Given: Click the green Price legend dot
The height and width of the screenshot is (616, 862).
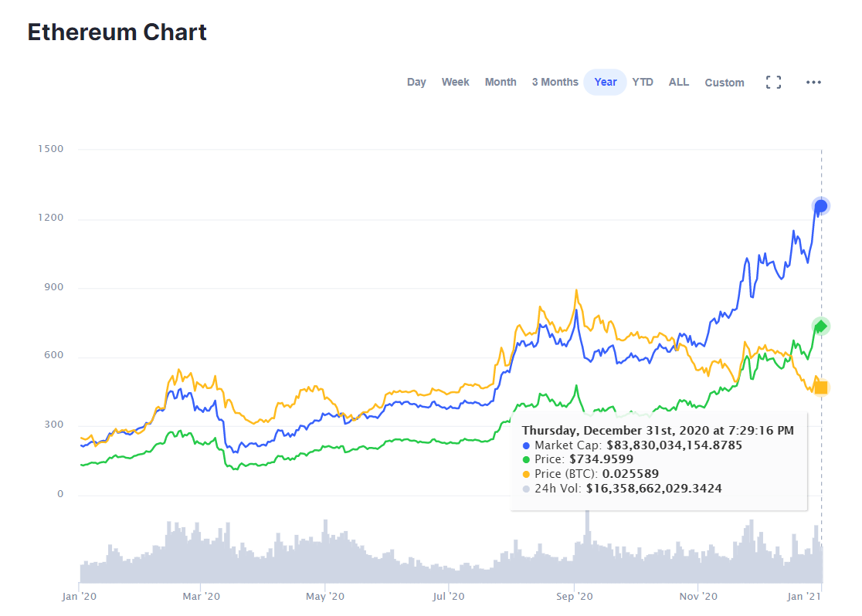Looking at the screenshot, I should 524,459.
